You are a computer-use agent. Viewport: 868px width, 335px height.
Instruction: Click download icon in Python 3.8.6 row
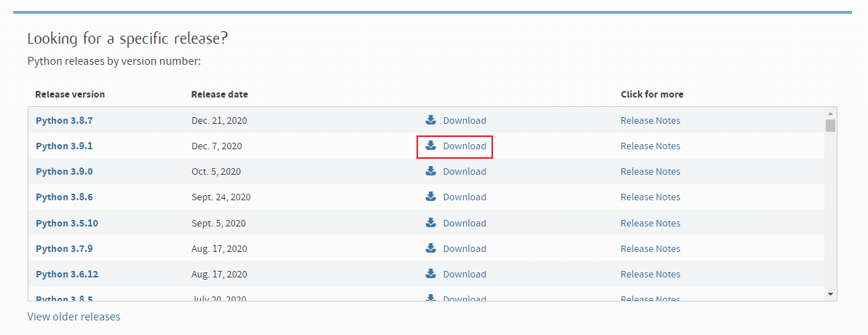(430, 197)
